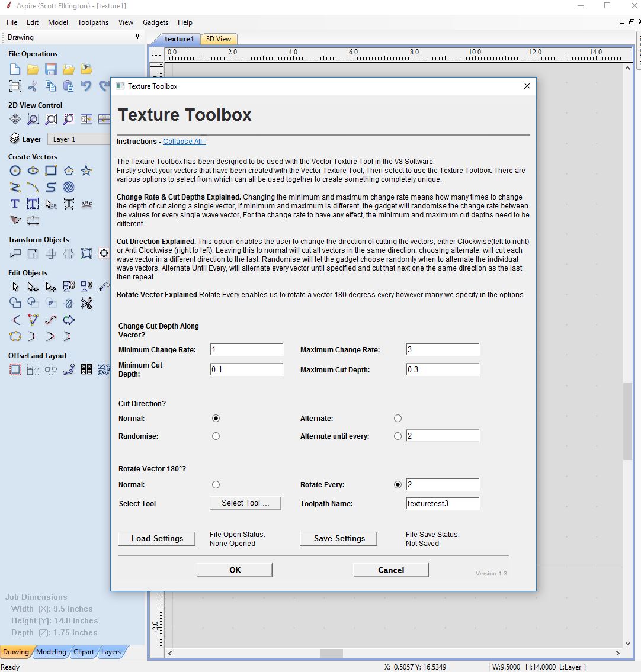
Task: Click the Load Settings button
Action: click(x=157, y=538)
